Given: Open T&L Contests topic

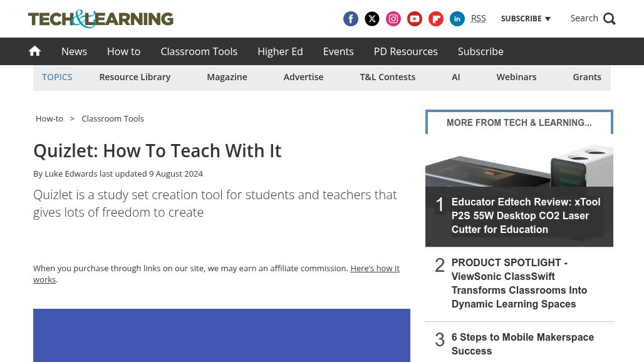Looking at the screenshot, I should click(x=387, y=77).
